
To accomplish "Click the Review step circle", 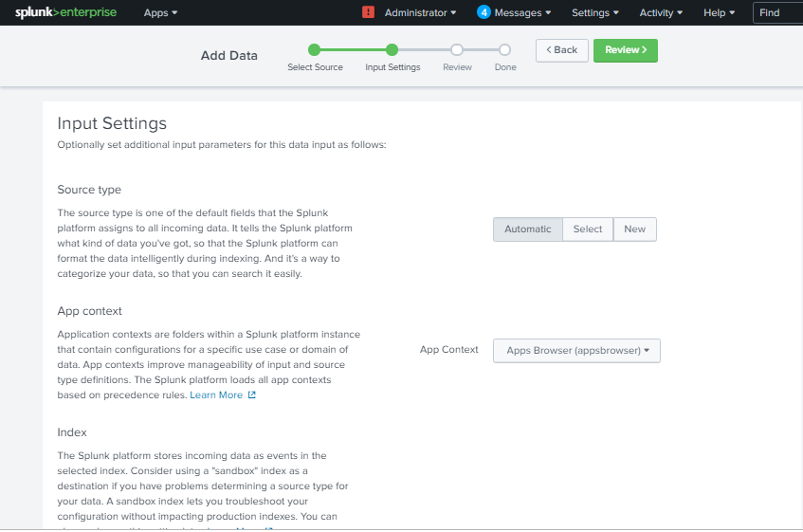I will coord(457,49).
